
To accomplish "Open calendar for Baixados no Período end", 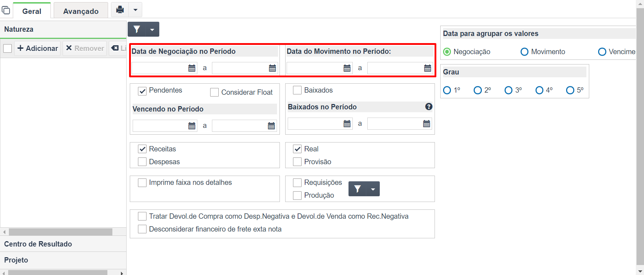I will (x=426, y=124).
